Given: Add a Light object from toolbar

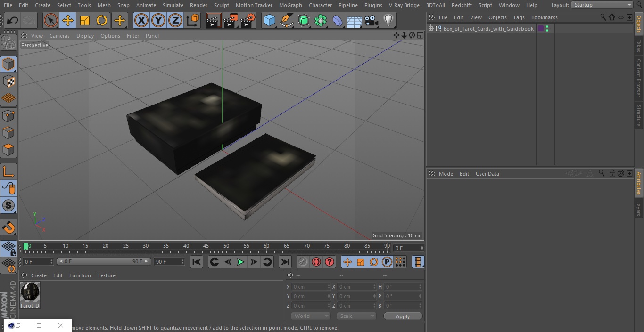Looking at the screenshot, I should pyautogui.click(x=388, y=20).
